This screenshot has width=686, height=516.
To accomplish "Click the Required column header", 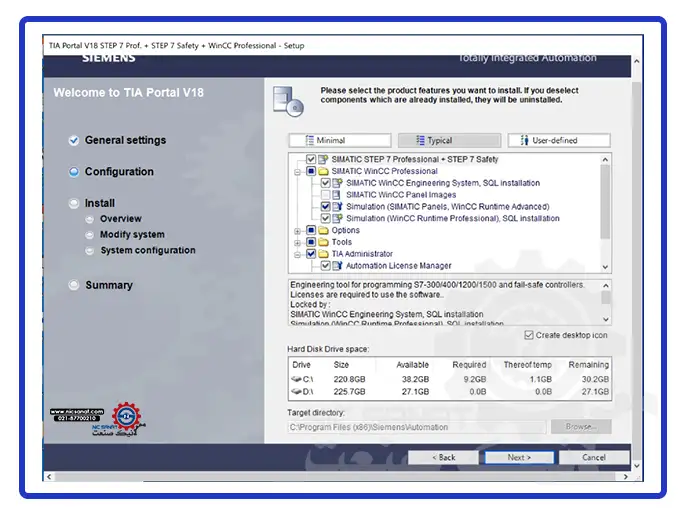I will [469, 365].
